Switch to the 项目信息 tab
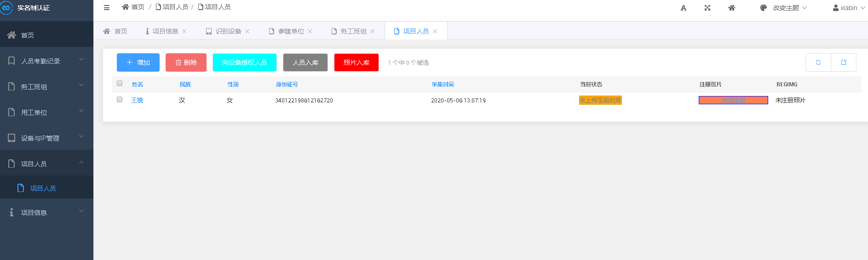This screenshot has height=260, width=868. click(165, 31)
